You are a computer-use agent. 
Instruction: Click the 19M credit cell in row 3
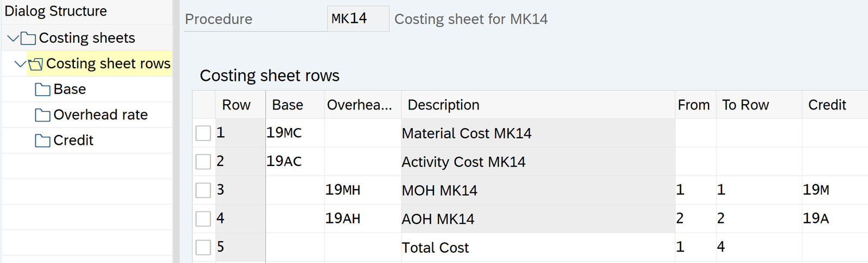[816, 190]
